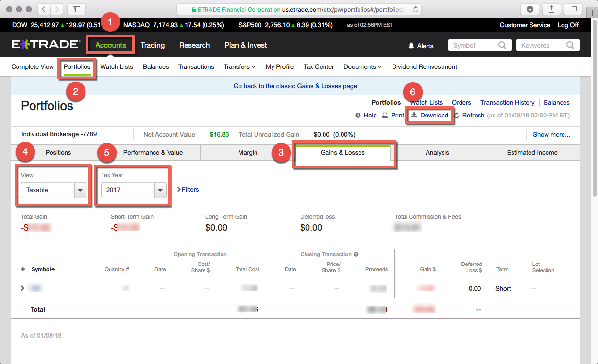598x364 pixels.
Task: Switch to the Margin tab
Action: pyautogui.click(x=248, y=152)
